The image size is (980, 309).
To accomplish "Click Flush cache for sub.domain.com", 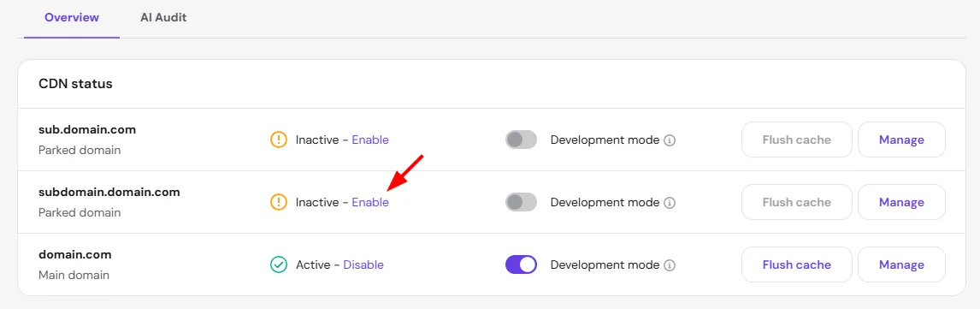I will coord(797,140).
